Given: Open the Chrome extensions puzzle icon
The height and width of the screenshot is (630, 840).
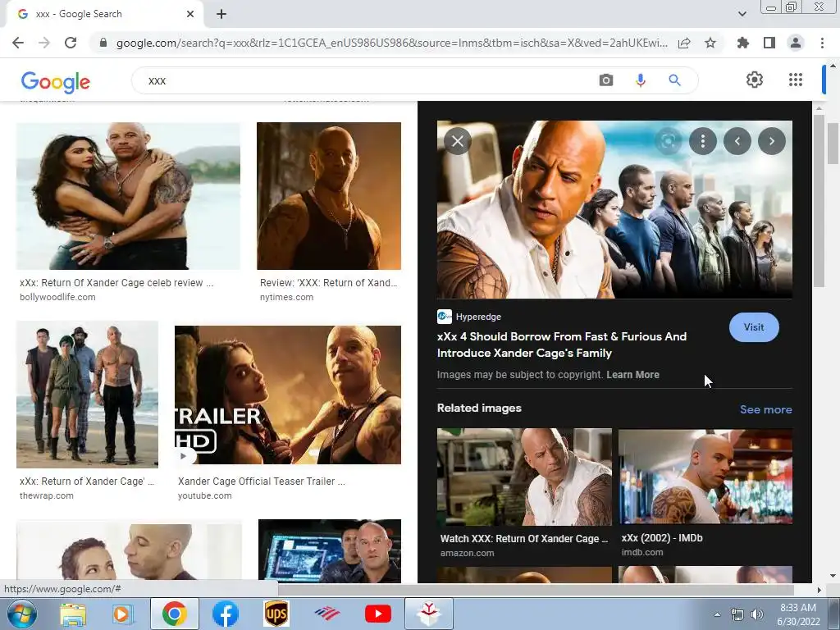Looking at the screenshot, I should pos(743,43).
